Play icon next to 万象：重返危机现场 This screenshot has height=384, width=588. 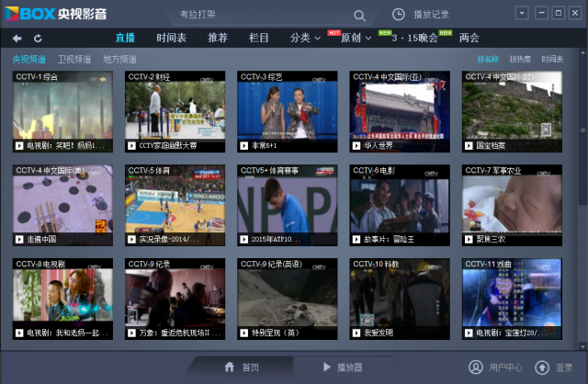(131, 333)
